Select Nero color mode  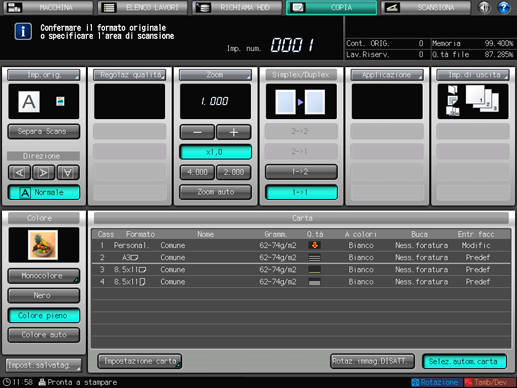44,295
